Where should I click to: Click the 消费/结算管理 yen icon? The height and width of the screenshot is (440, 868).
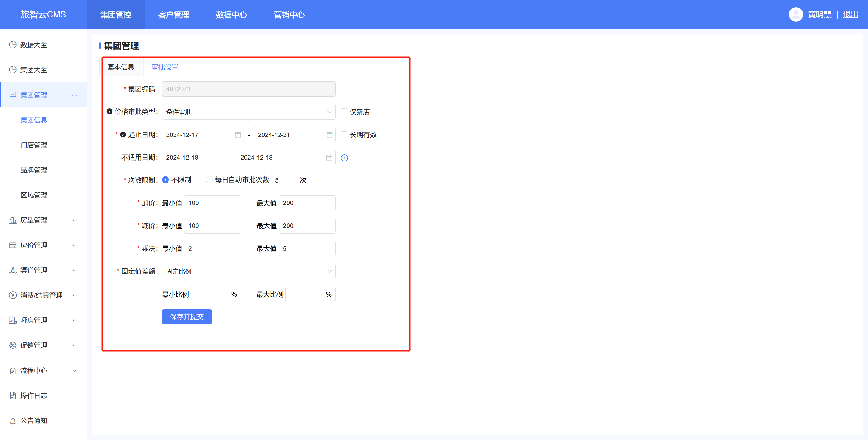pyautogui.click(x=13, y=295)
